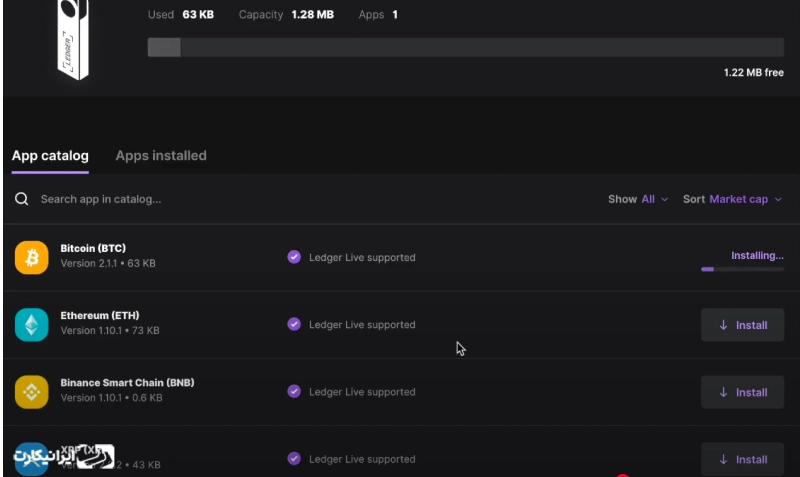The width and height of the screenshot is (800, 477).
Task: Switch to the App catalog tab
Action: coord(50,156)
